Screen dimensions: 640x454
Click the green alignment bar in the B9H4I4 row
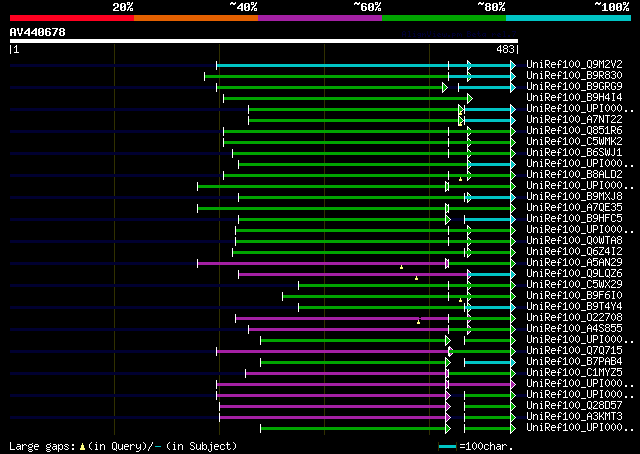coord(345,98)
